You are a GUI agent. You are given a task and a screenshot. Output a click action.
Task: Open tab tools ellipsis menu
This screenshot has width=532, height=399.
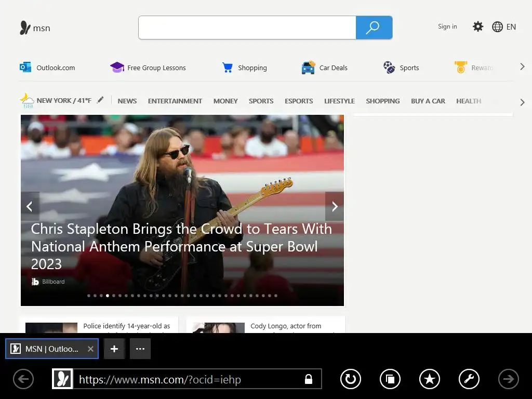click(x=140, y=349)
